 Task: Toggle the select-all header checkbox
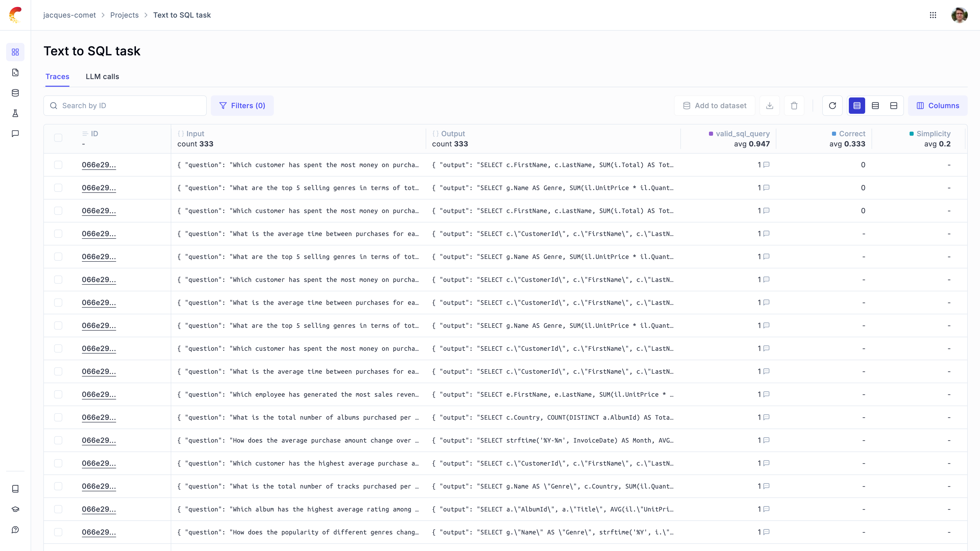click(58, 138)
